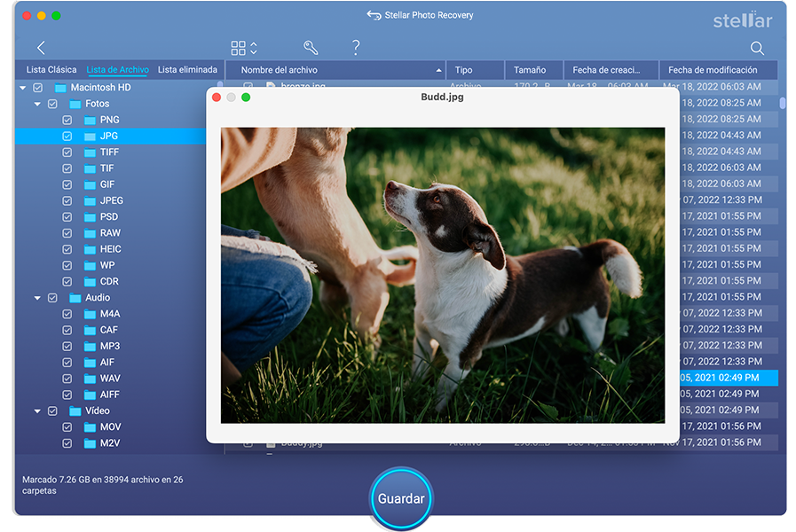796x532 pixels.
Task: Uncheck the Audio checkbox
Action: [52, 298]
